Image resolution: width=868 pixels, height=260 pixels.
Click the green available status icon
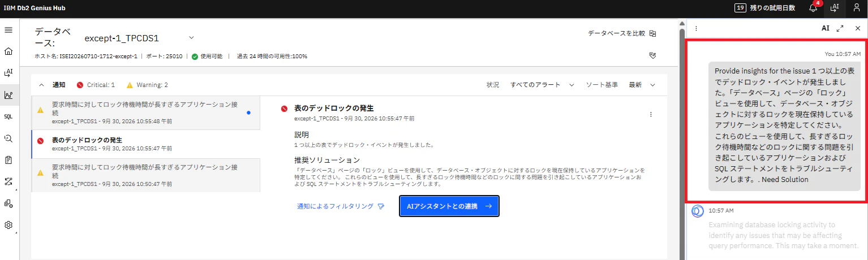pyautogui.click(x=195, y=57)
